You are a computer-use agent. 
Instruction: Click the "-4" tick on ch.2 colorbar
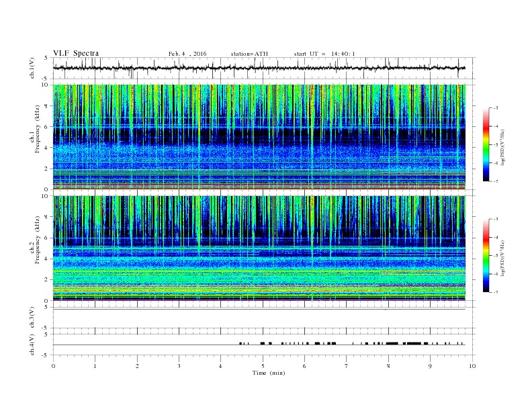pos(496,237)
